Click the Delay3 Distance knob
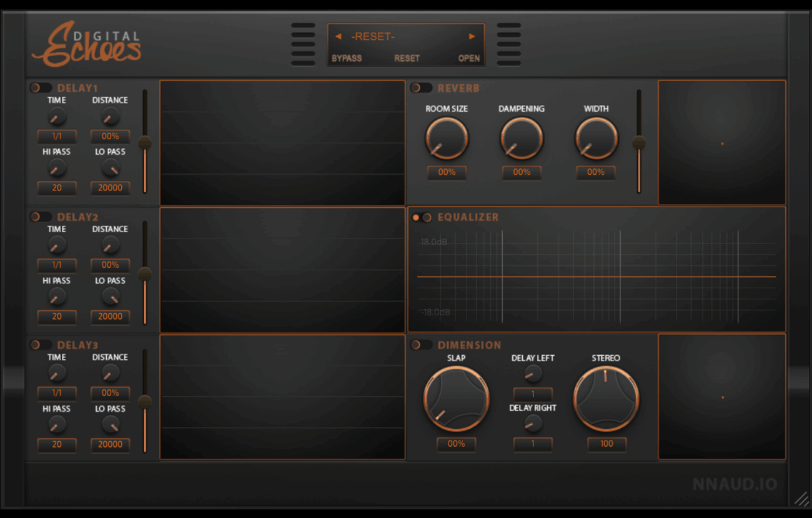The image size is (812, 518). [111, 373]
